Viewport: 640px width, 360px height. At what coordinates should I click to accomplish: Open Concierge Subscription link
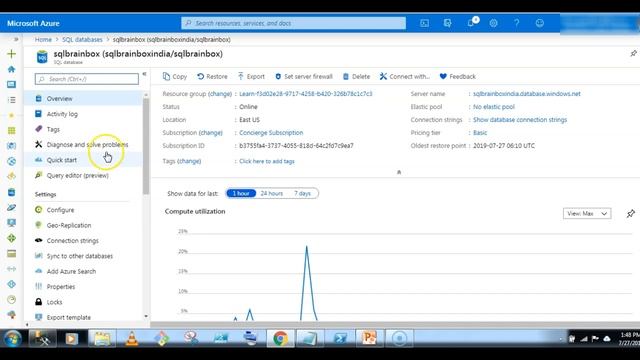(x=271, y=133)
